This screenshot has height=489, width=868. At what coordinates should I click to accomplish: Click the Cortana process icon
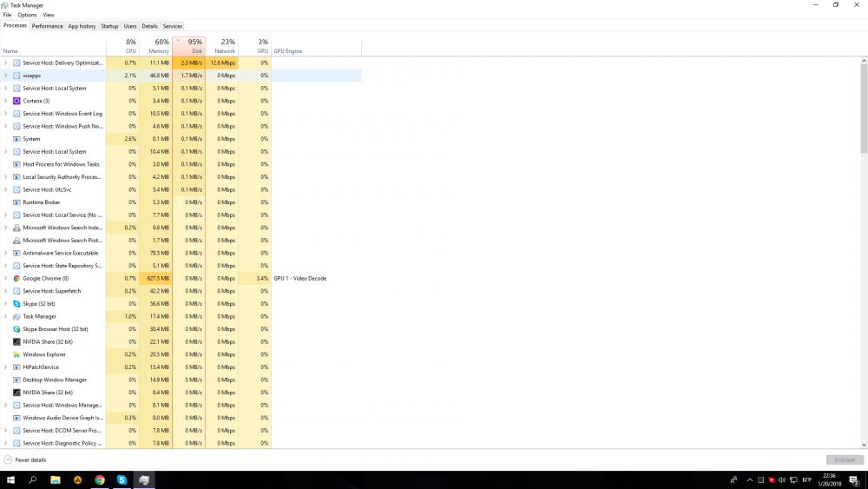[x=16, y=101]
